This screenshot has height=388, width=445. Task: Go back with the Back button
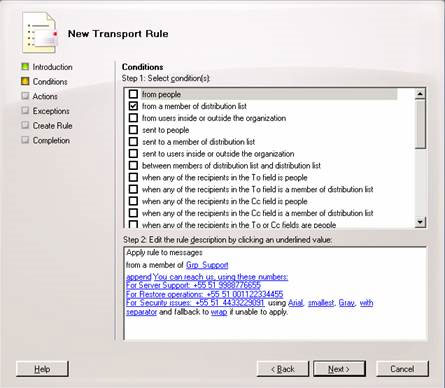283,369
